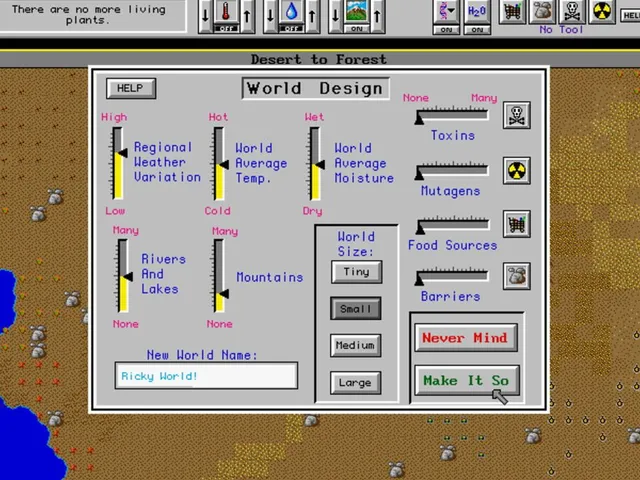The height and width of the screenshot is (480, 640).
Task: Click the Make It So button
Action: pos(467,380)
